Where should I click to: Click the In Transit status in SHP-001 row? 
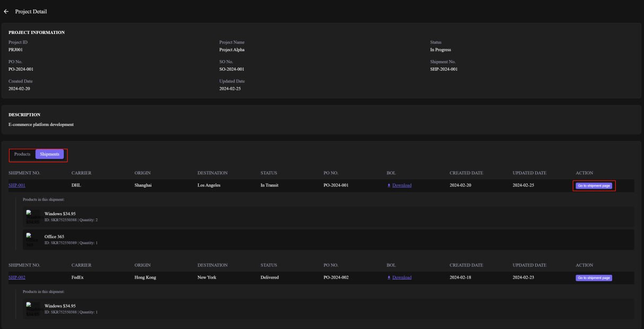coord(270,185)
